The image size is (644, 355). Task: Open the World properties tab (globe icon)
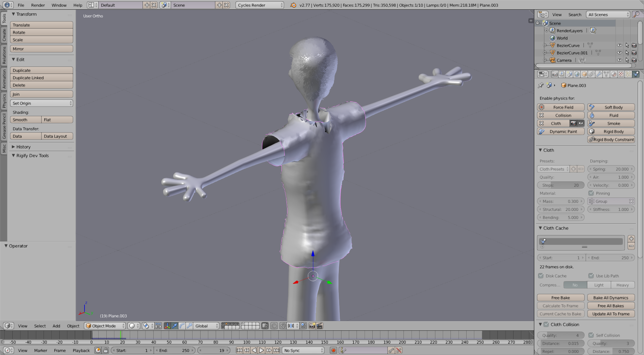(x=577, y=74)
